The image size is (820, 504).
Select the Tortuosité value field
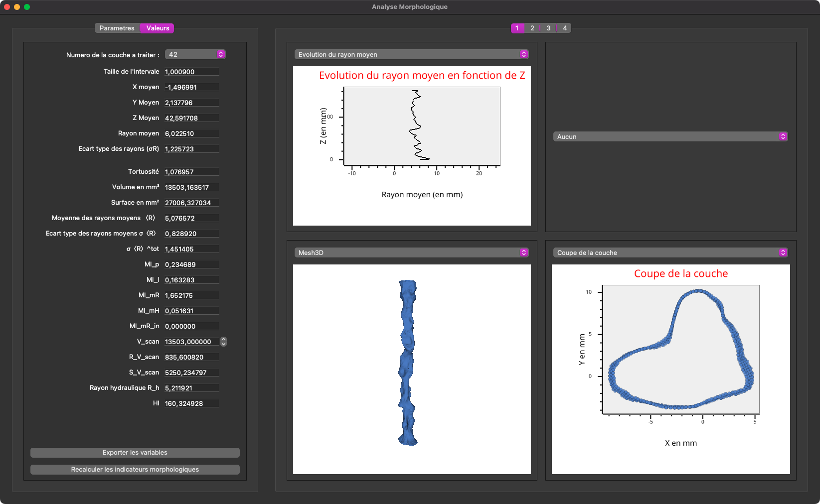coord(191,172)
